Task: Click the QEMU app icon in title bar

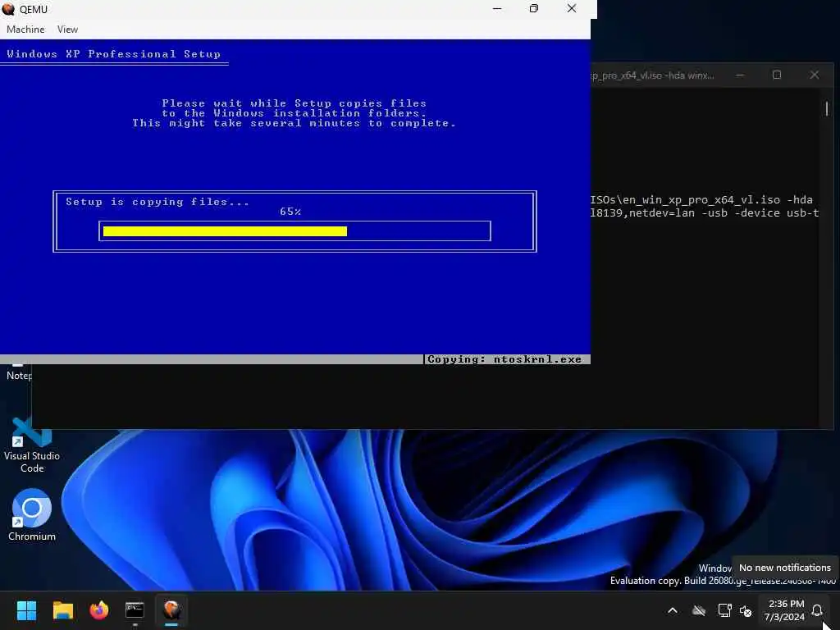Action: (8, 9)
